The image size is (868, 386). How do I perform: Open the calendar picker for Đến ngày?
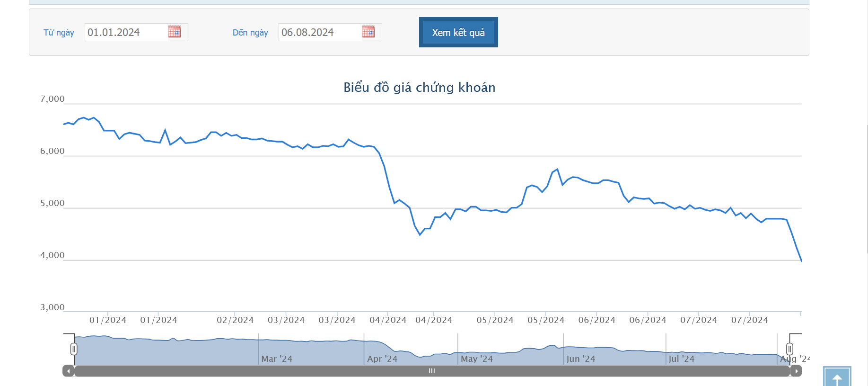[368, 32]
